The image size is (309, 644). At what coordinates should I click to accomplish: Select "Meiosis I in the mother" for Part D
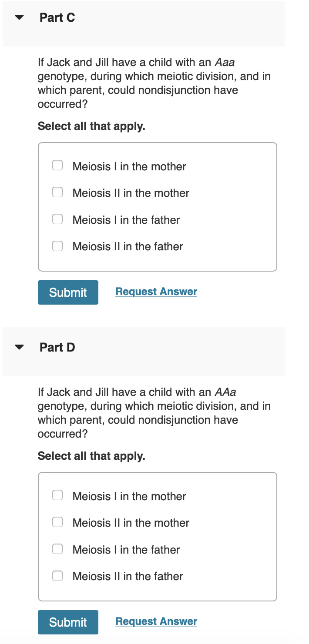57,495
